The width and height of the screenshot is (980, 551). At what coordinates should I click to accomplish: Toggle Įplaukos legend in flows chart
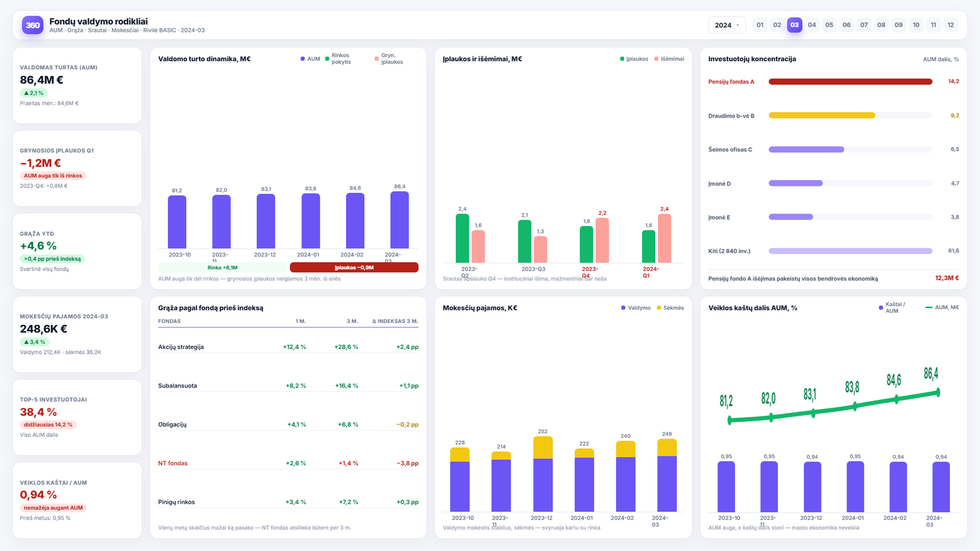click(634, 59)
